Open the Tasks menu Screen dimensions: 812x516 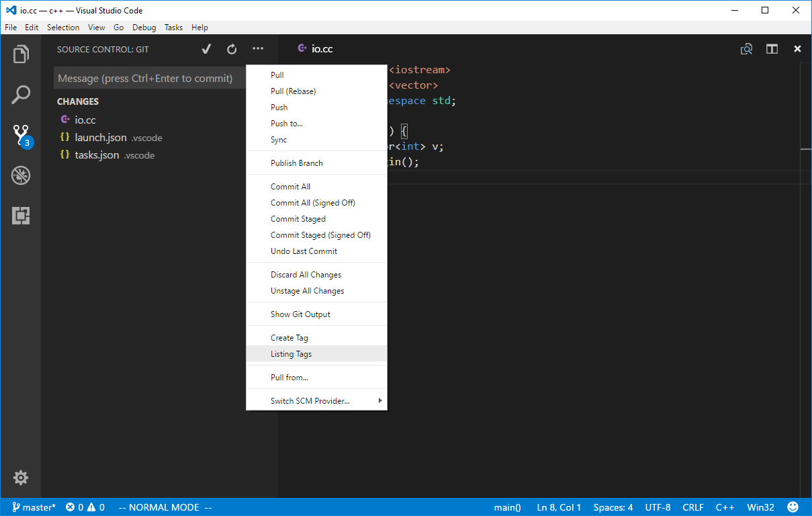click(173, 28)
